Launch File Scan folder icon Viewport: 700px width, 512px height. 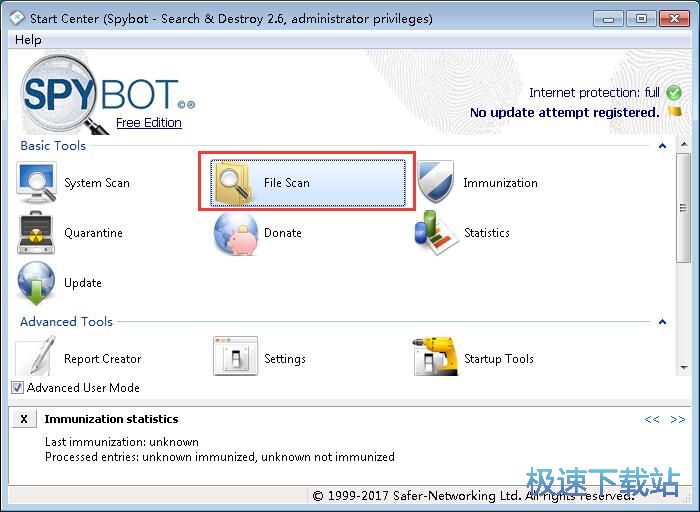pos(233,183)
